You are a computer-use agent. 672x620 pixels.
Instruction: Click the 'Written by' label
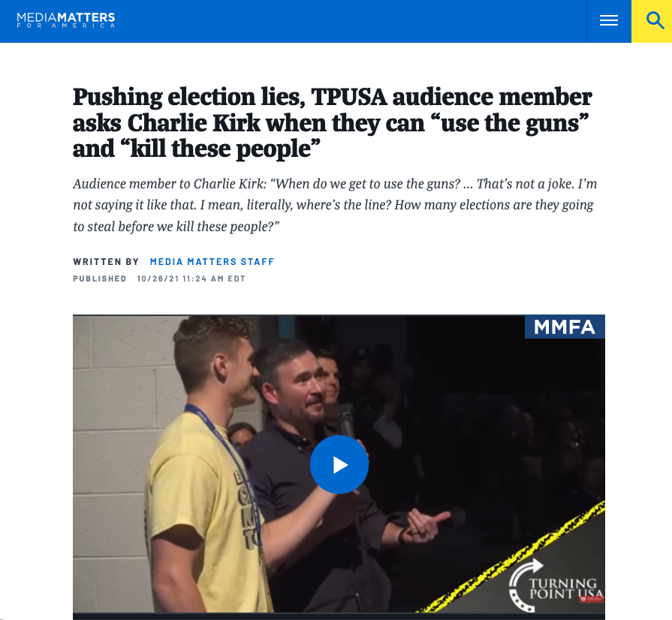[x=106, y=262]
